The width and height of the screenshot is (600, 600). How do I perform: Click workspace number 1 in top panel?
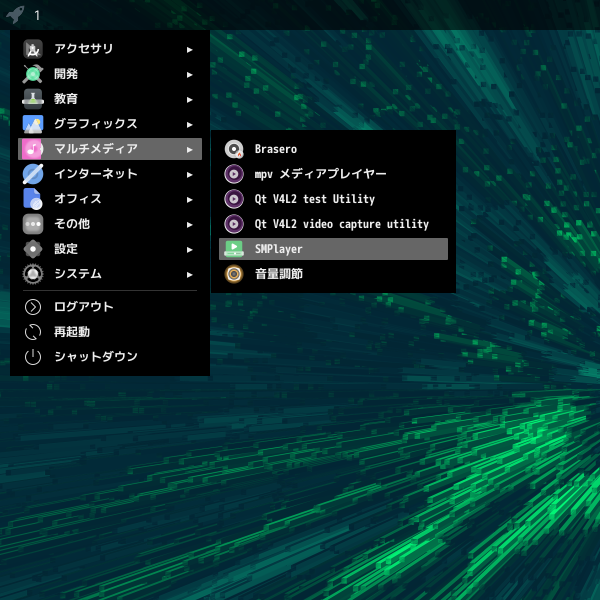(x=37, y=15)
